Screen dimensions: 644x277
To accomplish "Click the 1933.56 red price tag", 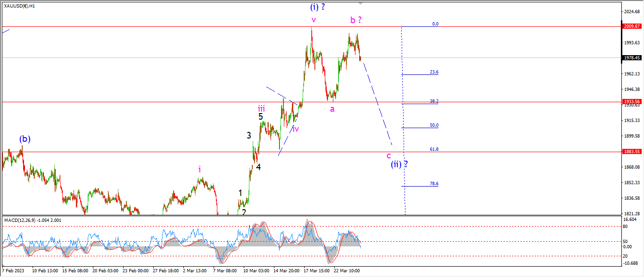I will click(632, 101).
